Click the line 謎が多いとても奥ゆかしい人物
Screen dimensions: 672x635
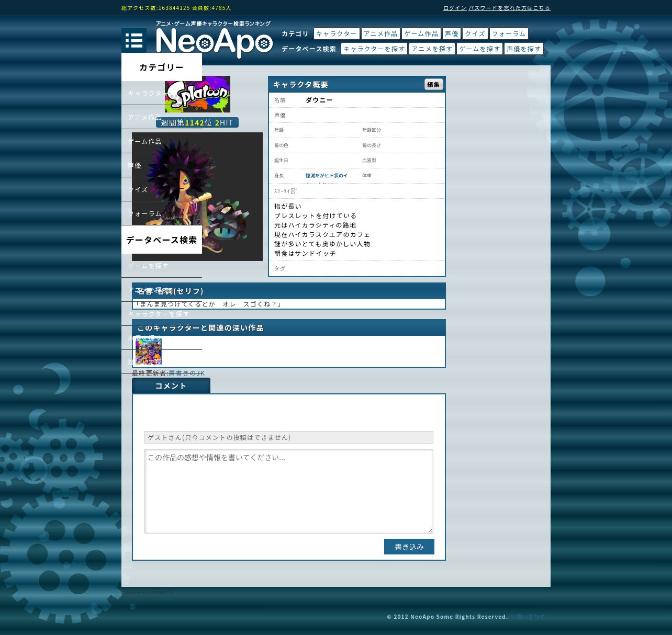(322, 244)
